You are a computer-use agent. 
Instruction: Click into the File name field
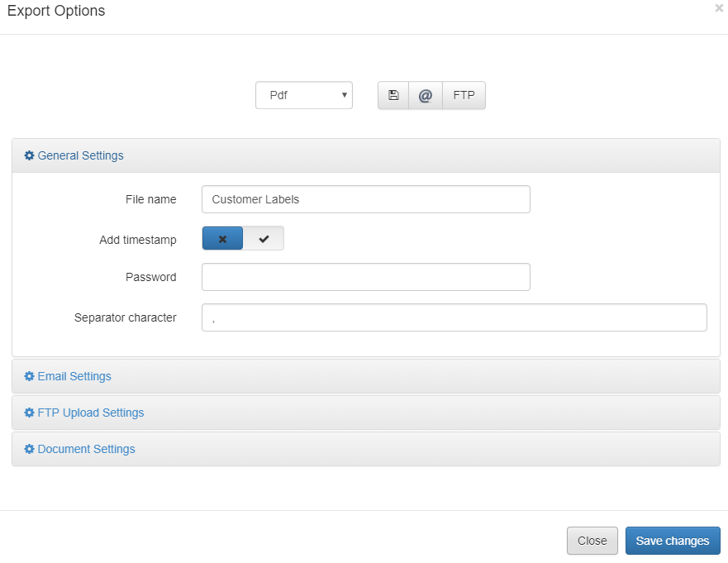(365, 199)
